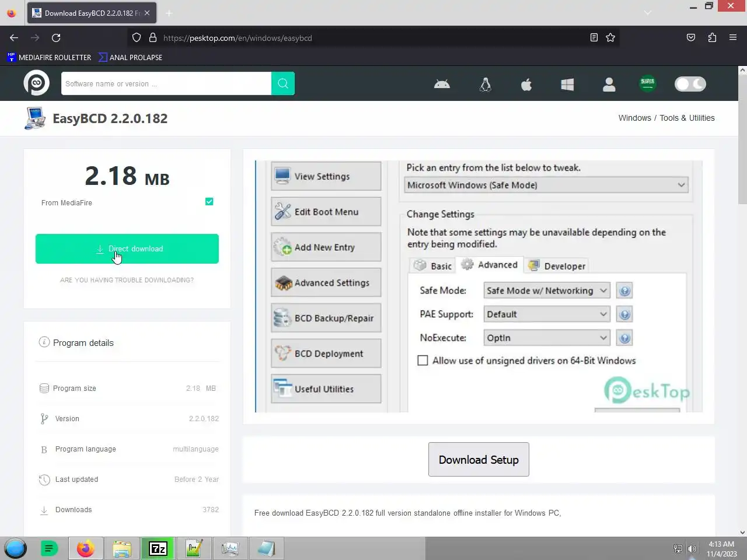Close the Download EasyBCD tab

pos(147,13)
